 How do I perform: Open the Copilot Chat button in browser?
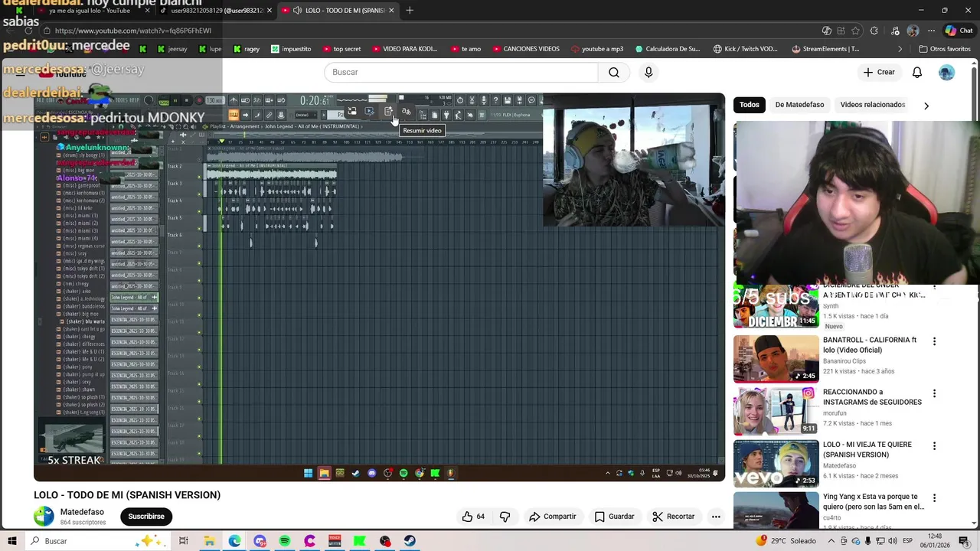[958, 31]
